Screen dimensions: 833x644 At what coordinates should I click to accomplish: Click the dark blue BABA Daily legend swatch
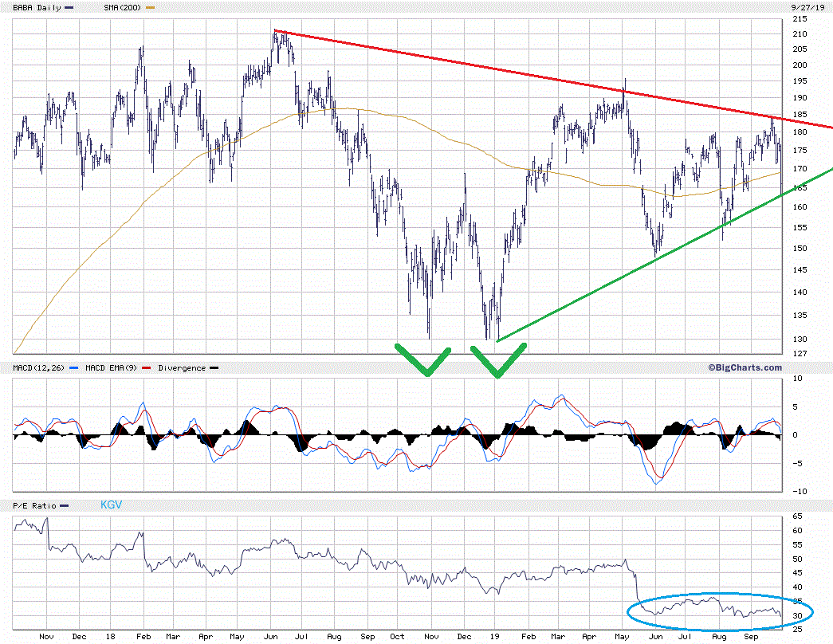click(69, 8)
